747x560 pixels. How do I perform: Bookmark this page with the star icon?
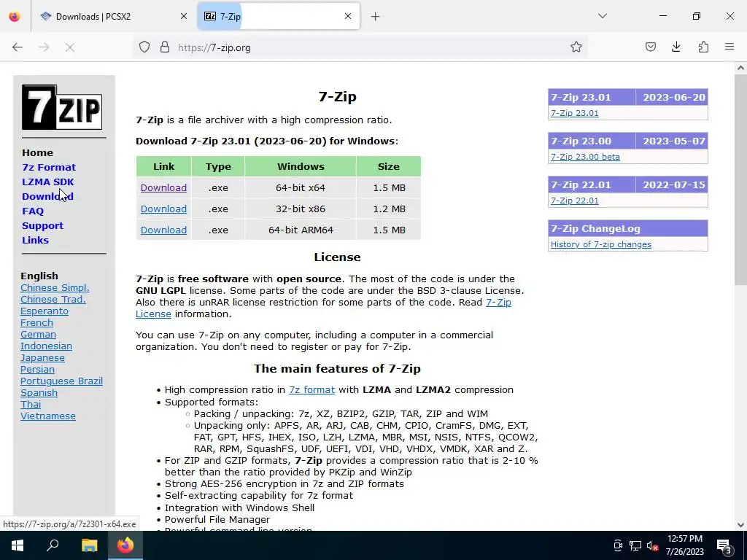point(576,47)
